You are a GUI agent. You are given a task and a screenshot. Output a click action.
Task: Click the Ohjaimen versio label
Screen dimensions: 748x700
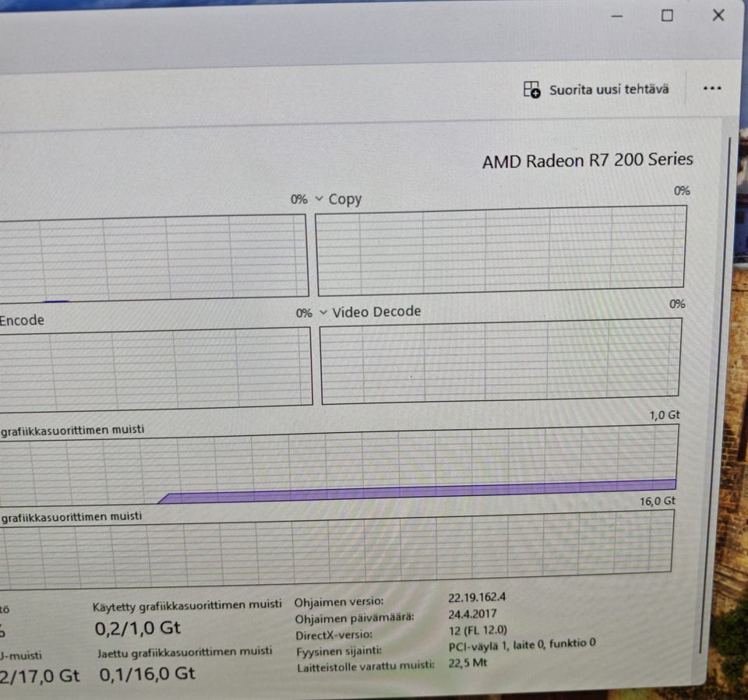339,602
